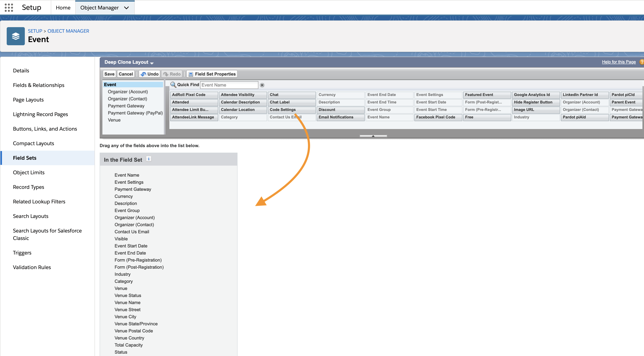Open the App Launcher grid icon
This screenshot has height=356, width=644.
[x=9, y=7]
